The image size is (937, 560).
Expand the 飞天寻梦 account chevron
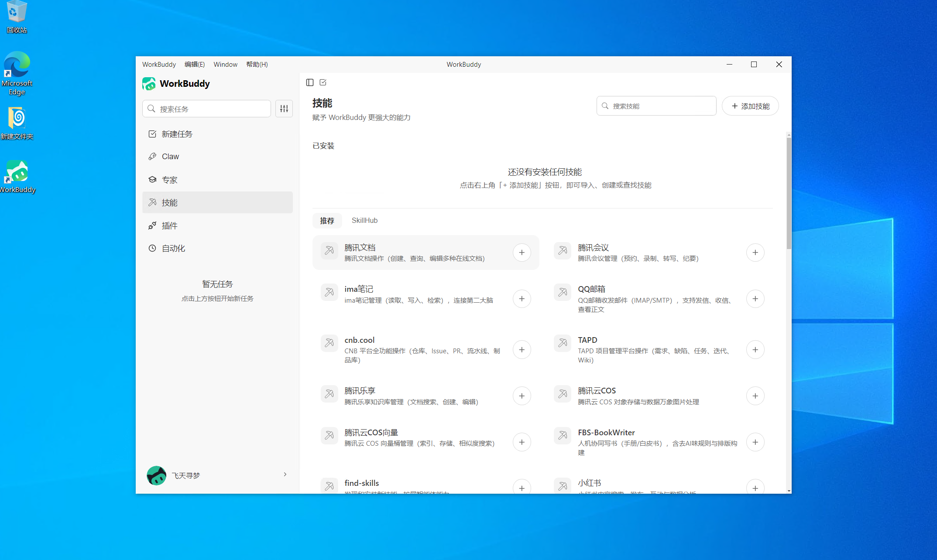click(x=285, y=475)
